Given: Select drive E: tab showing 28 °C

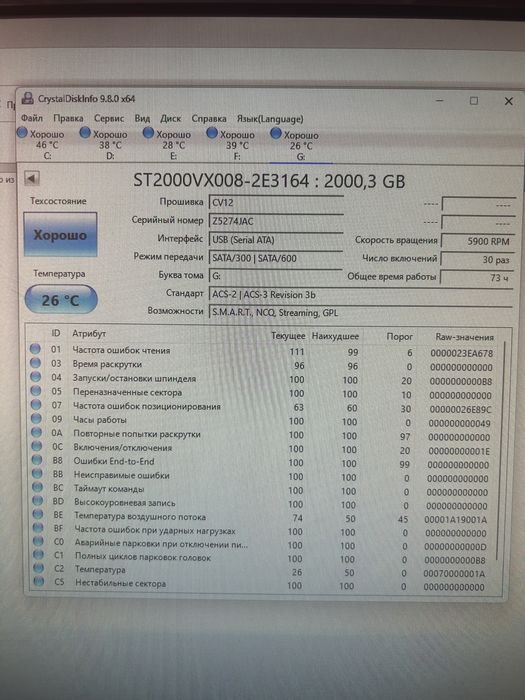Looking at the screenshot, I should [x=168, y=144].
